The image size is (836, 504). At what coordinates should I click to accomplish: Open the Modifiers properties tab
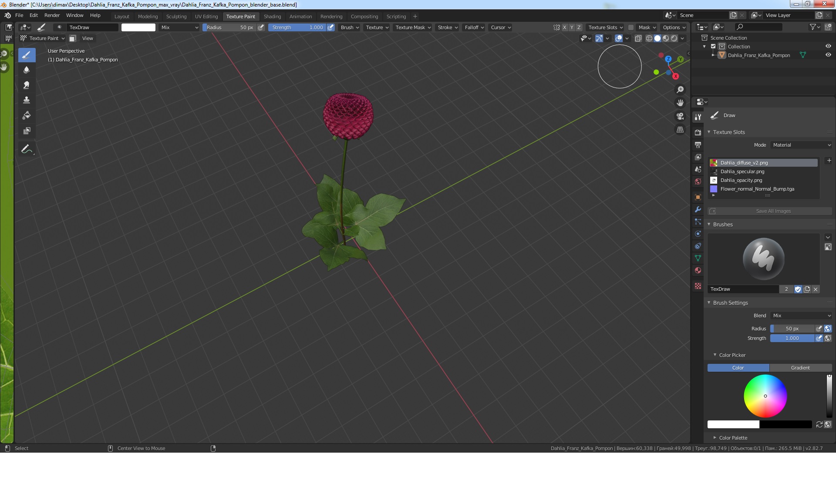(x=698, y=209)
